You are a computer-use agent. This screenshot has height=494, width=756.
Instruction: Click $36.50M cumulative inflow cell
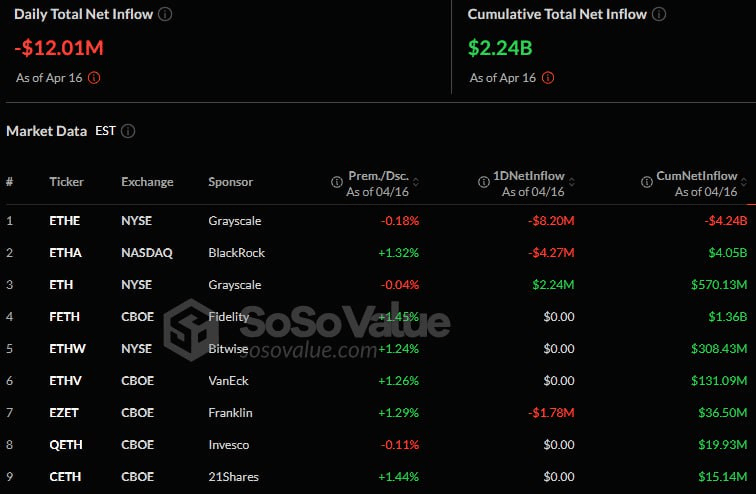tap(723, 413)
